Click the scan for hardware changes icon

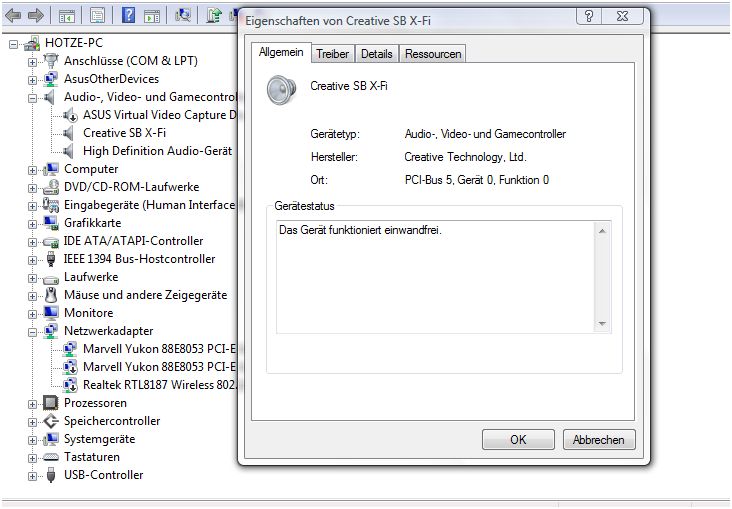[183, 16]
